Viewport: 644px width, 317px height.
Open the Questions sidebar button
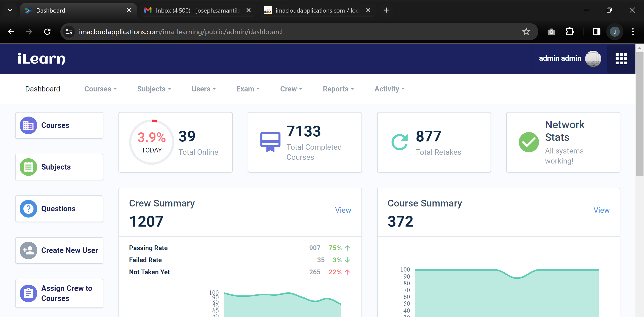59,208
